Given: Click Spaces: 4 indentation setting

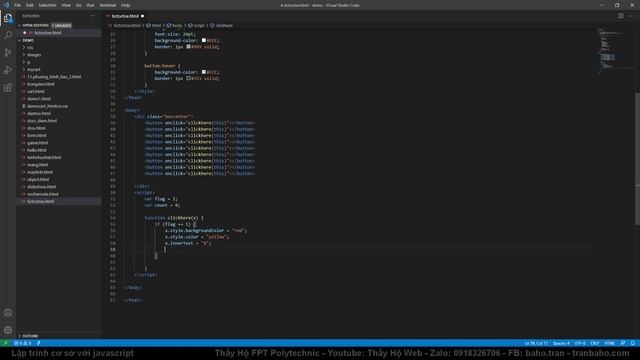Looking at the screenshot, I should (x=561, y=343).
